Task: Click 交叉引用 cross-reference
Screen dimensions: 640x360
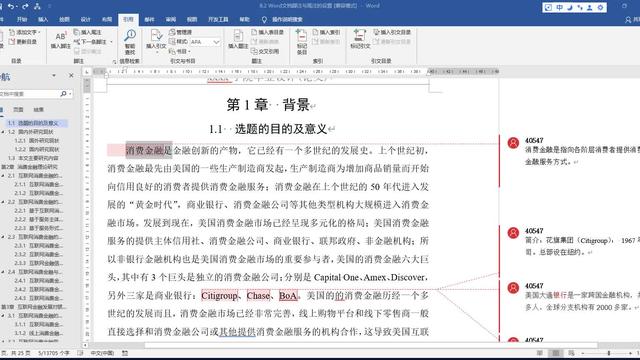Action: (x=265, y=51)
